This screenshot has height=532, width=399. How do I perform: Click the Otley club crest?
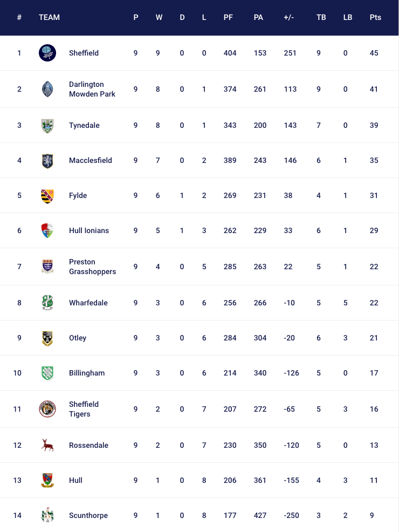(47, 338)
